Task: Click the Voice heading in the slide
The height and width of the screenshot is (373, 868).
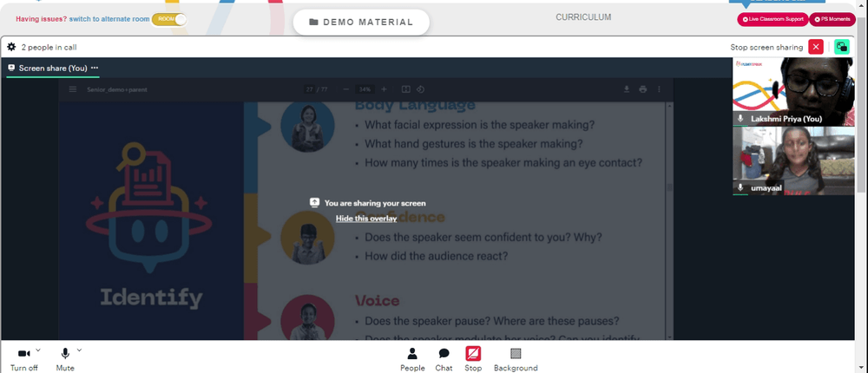Action: tap(377, 300)
